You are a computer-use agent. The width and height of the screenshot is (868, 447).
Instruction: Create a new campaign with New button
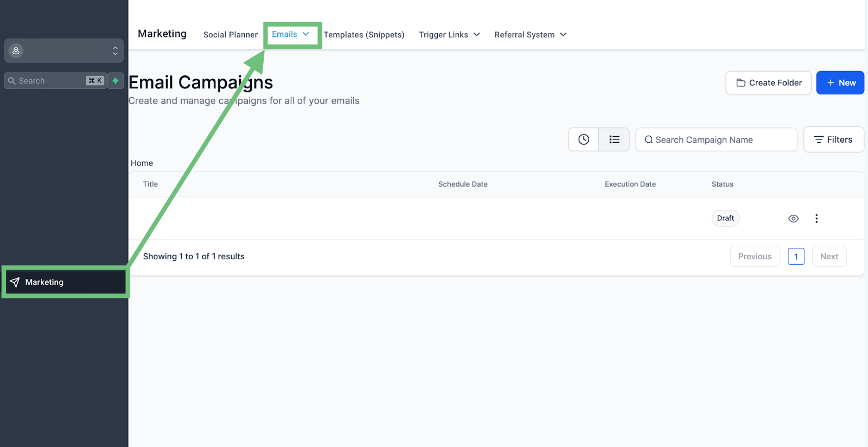point(840,82)
